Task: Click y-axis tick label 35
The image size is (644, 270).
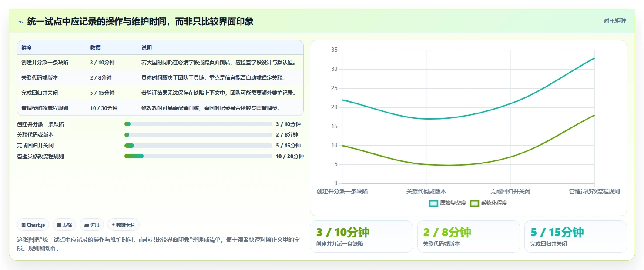Action: click(334, 50)
